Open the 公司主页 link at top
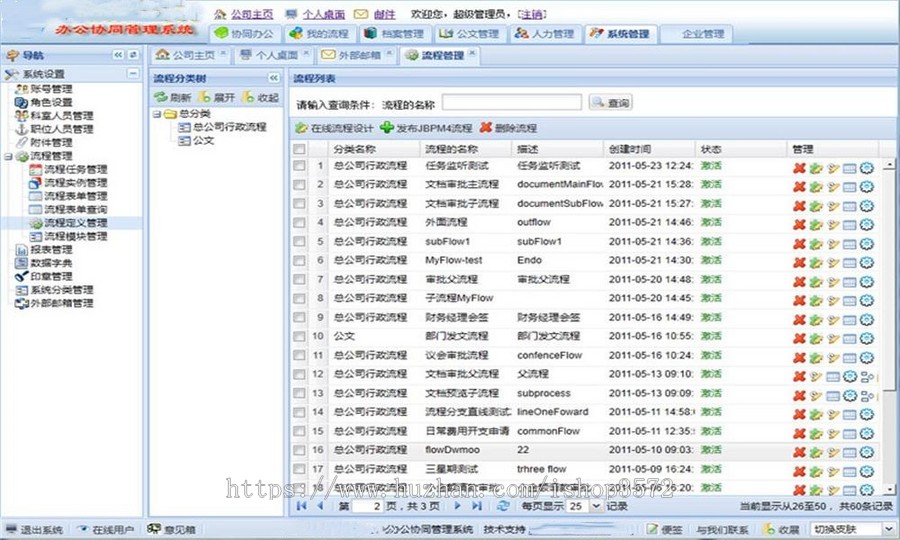The width and height of the screenshot is (900, 540). (252, 14)
